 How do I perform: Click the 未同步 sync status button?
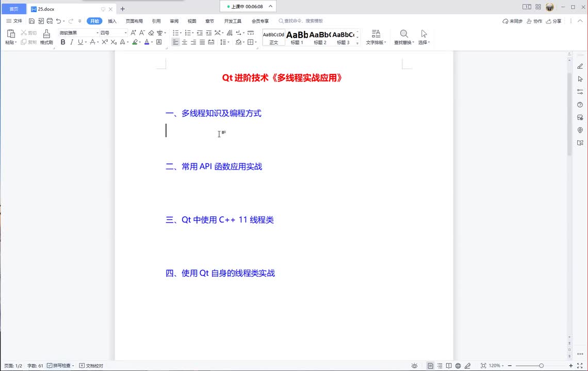[x=513, y=21]
